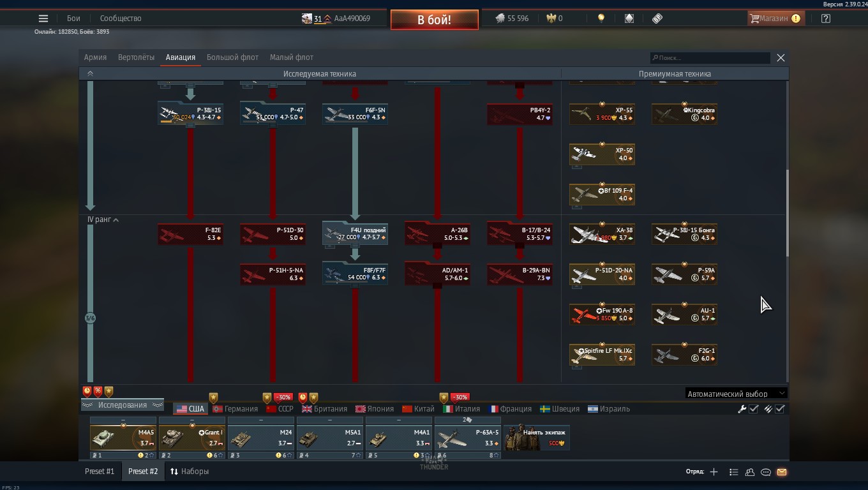The width and height of the screenshot is (868, 490).
Task: Choose the Япония nation tab
Action: click(375, 409)
